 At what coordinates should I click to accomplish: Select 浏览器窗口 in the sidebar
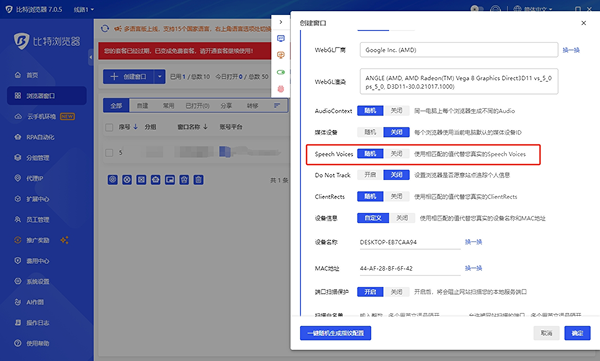click(x=47, y=96)
